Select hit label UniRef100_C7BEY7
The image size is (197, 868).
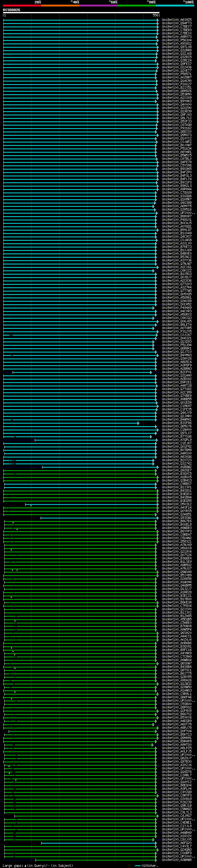(177, 26)
